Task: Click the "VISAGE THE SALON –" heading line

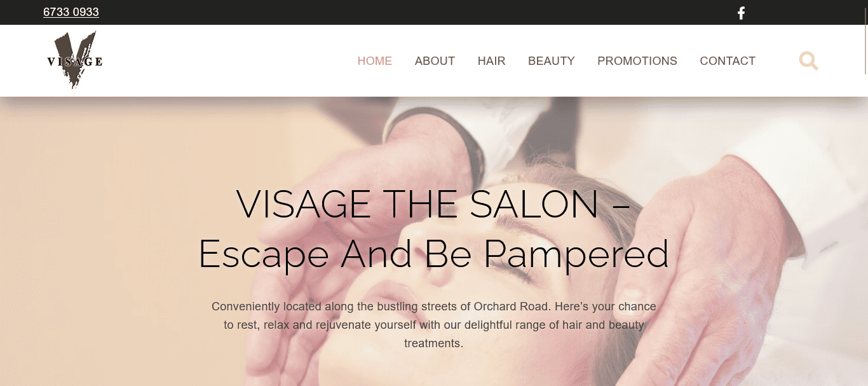Action: pyautogui.click(x=433, y=204)
